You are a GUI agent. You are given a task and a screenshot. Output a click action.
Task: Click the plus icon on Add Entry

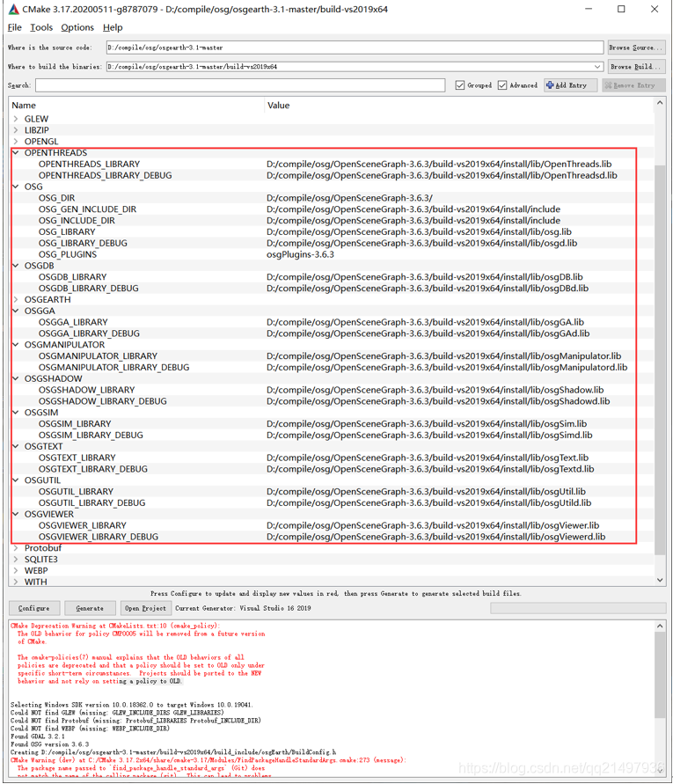point(550,85)
